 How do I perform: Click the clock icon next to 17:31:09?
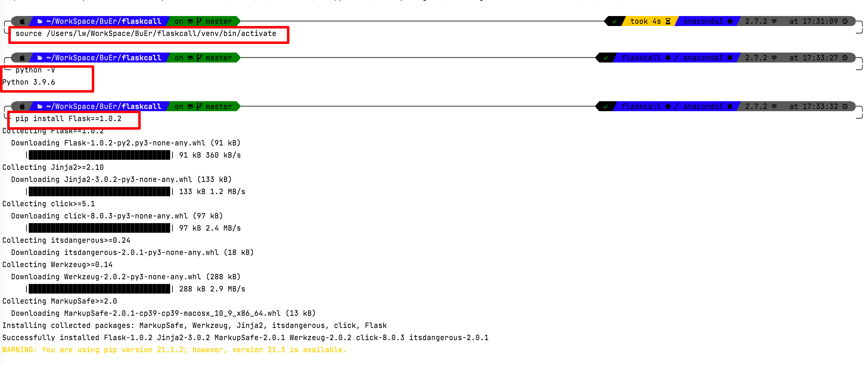(845, 21)
